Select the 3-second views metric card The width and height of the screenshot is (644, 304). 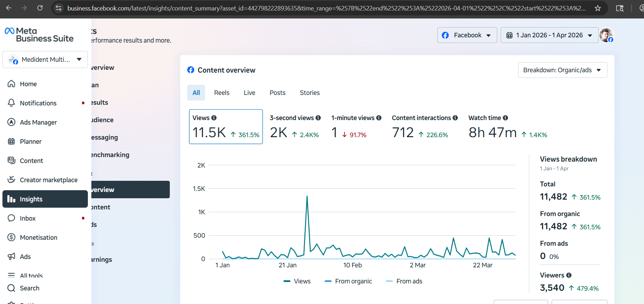(295, 127)
